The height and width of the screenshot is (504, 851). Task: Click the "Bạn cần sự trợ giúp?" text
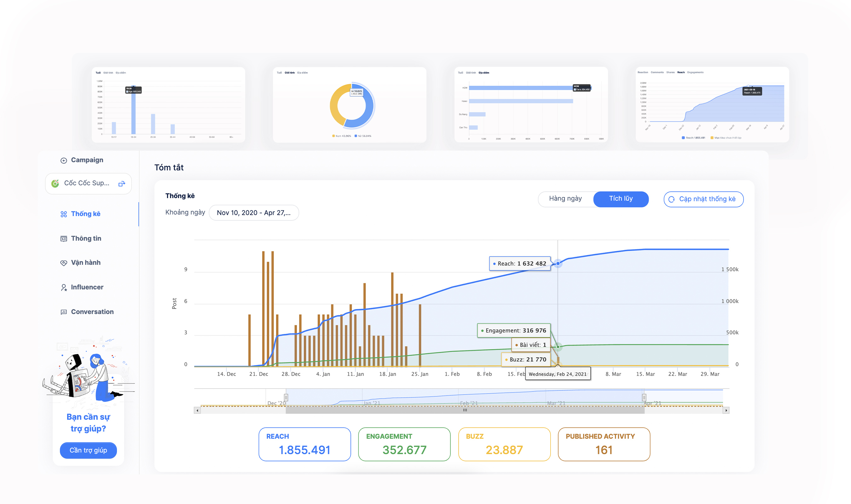tap(88, 422)
